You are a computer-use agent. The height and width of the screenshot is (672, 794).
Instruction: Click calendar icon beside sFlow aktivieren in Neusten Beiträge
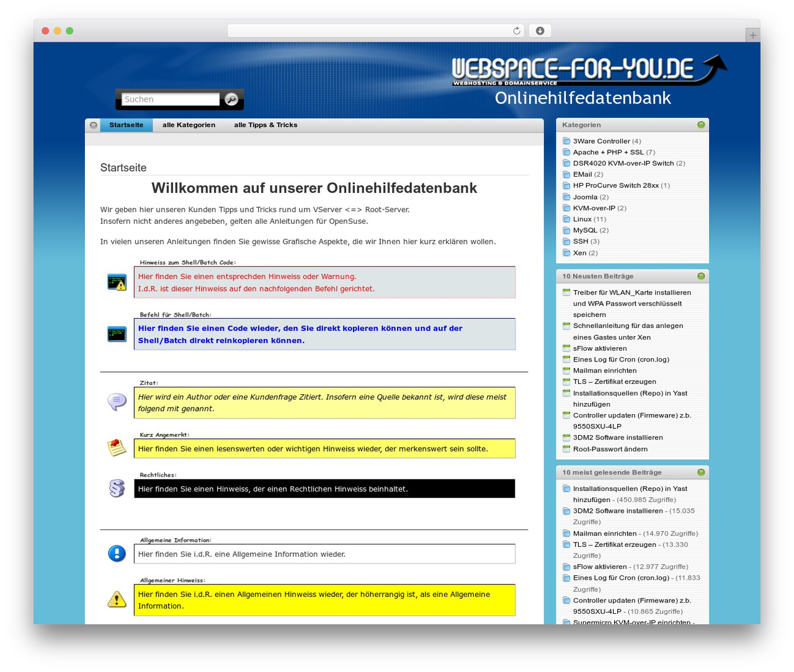566,348
